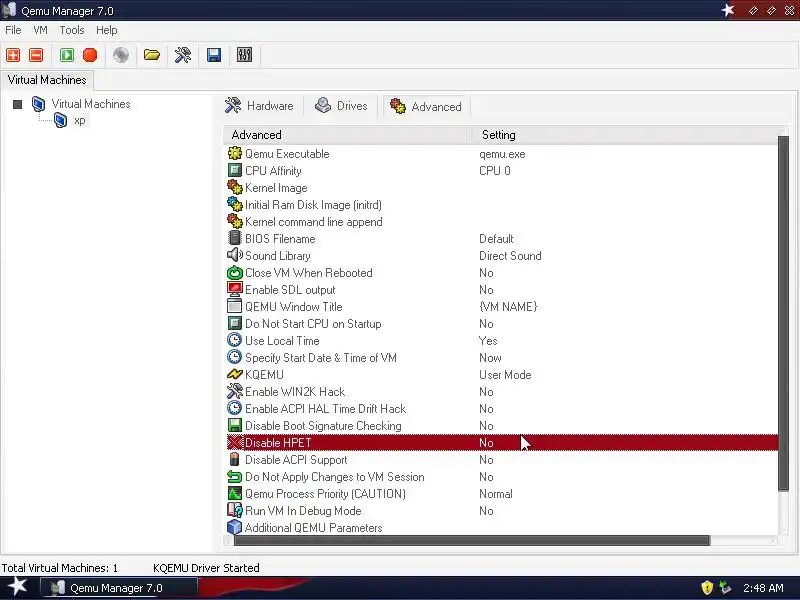Click the Direct Sound setting value
This screenshot has height=600, width=800.
coord(510,256)
